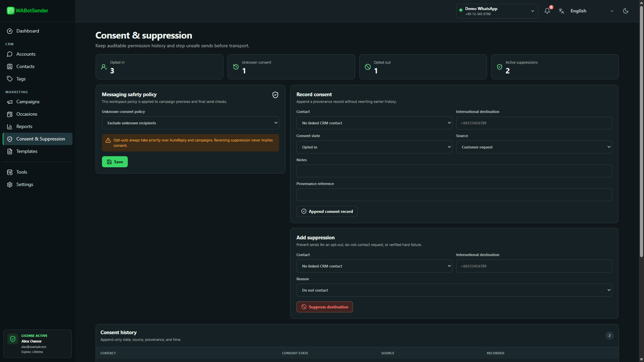Click the RECORDED column header

click(495, 353)
